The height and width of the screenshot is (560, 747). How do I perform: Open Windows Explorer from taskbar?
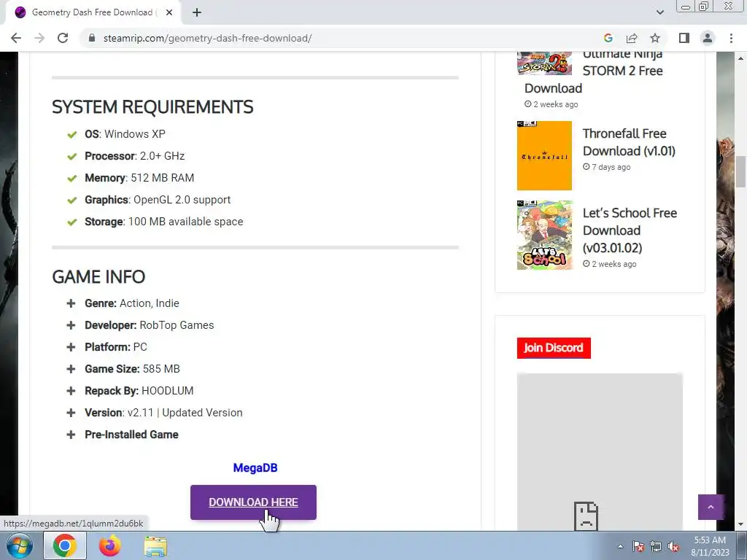155,546
